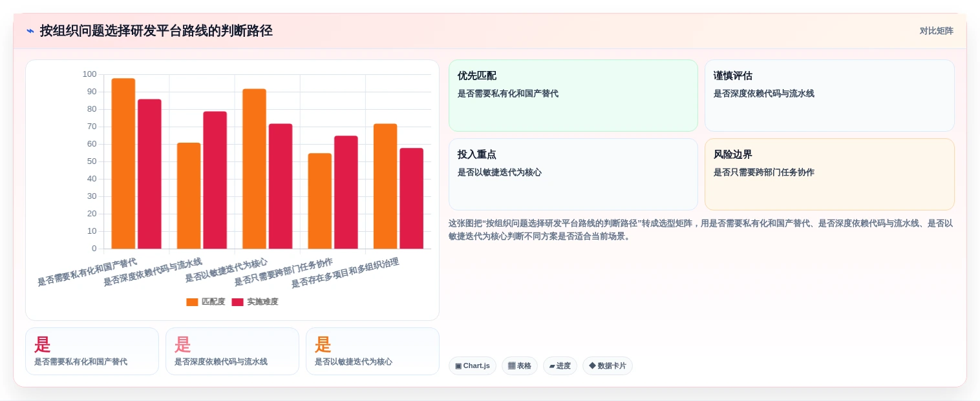980x401 pixels.
Task: Click the stat card 是否深度依赖代码与流水线
Action: click(232, 351)
